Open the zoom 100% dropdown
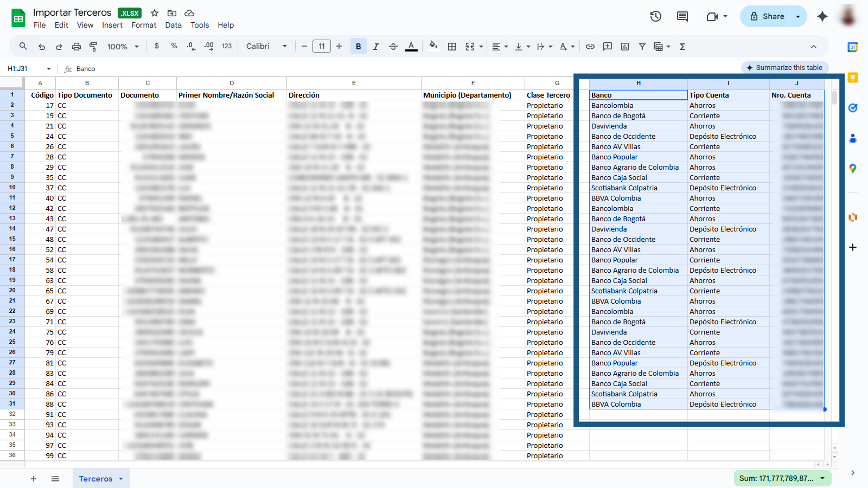The width and height of the screenshot is (868, 488). click(123, 47)
